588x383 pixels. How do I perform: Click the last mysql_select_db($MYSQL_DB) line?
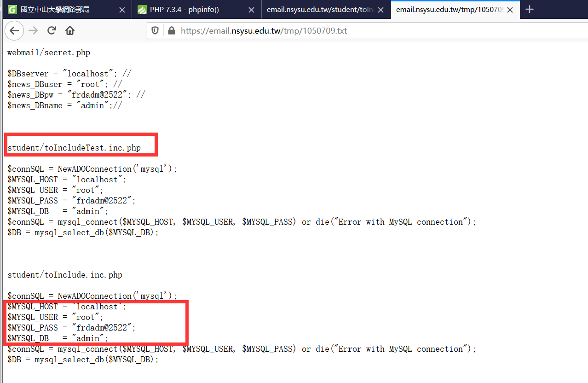point(83,360)
